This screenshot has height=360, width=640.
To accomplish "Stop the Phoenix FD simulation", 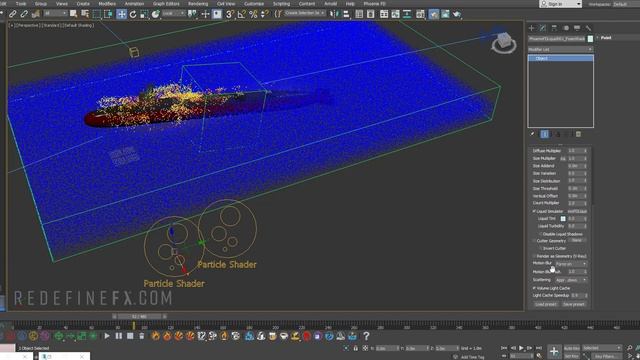I will (130, 336).
